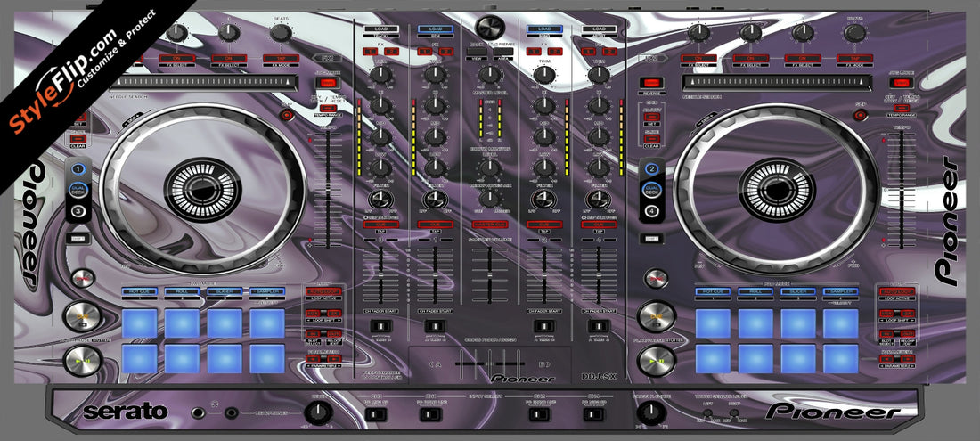This screenshot has height=441, width=980.
Task: Click channel 3 volume fader
Action: [380, 274]
